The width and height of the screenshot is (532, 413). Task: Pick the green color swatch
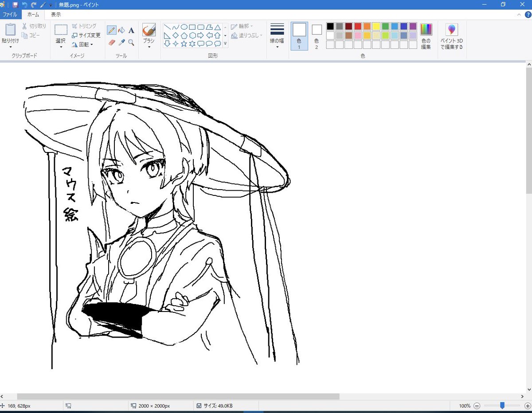[x=385, y=27]
